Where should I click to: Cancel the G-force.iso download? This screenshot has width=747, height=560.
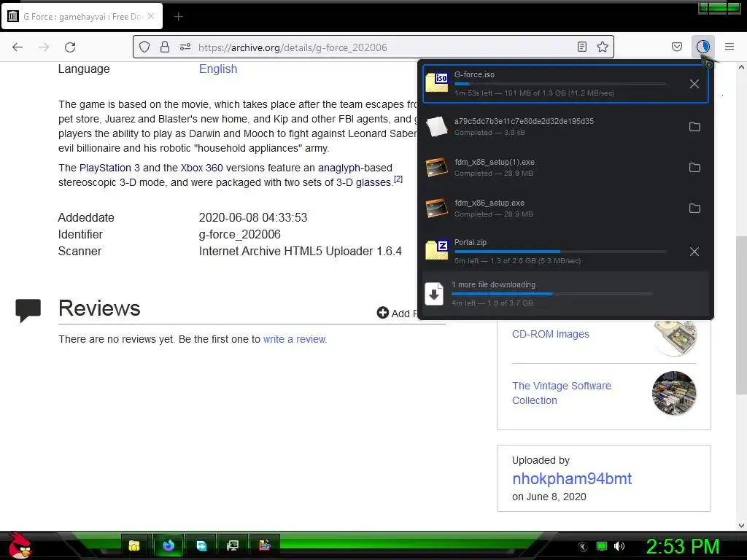click(694, 84)
